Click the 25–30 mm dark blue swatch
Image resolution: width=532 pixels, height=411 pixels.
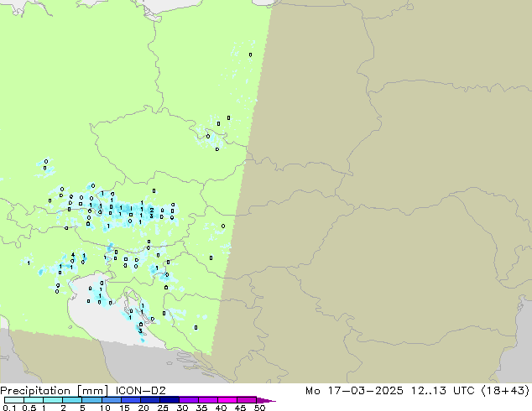point(169,400)
